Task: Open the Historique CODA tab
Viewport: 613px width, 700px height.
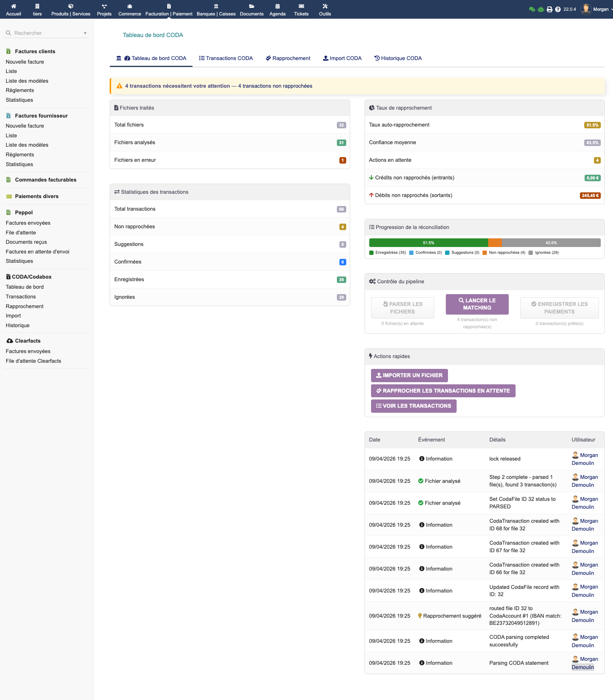Action: [398, 58]
